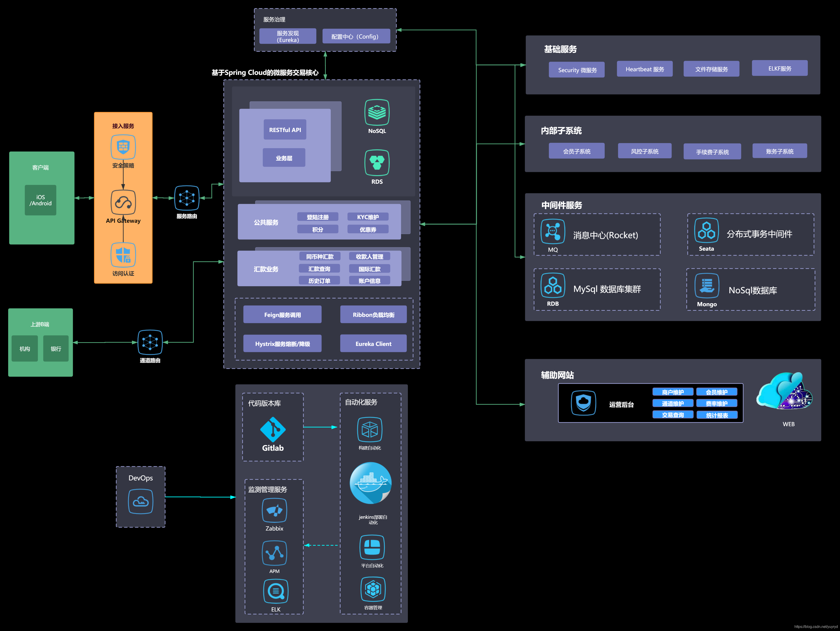Click the RESTful API block

285,130
